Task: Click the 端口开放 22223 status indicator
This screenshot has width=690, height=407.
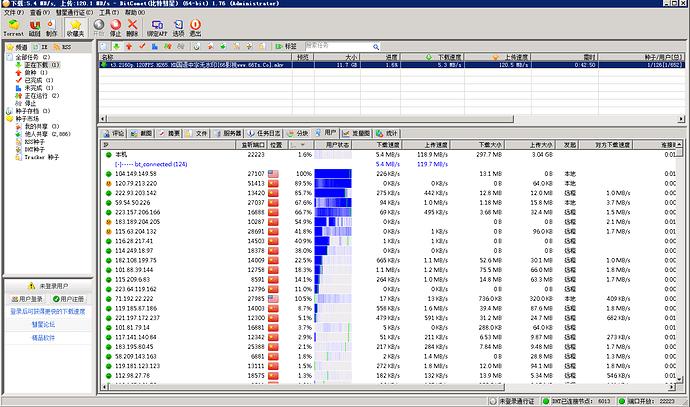Action: (647, 401)
